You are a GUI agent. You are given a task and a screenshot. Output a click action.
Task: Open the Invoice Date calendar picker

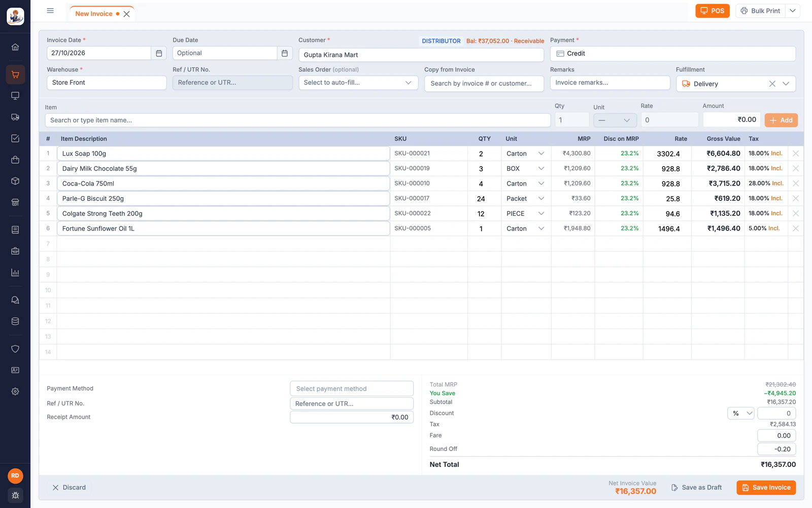tap(159, 53)
